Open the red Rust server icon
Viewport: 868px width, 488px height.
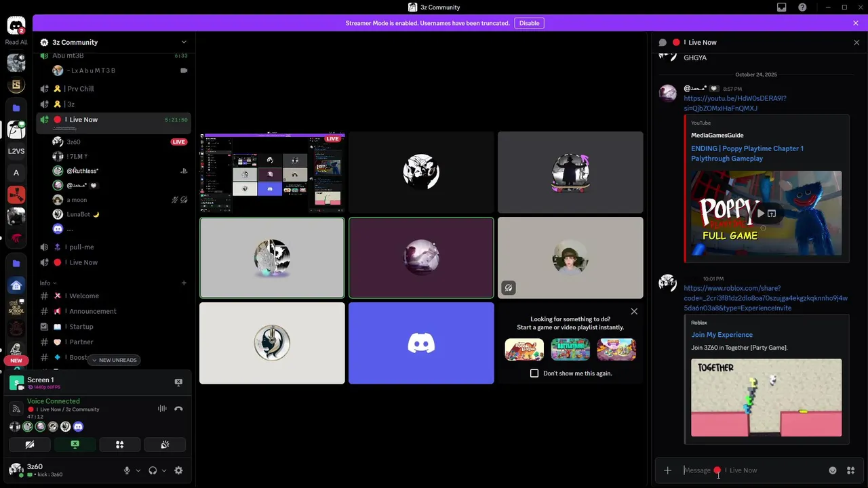point(16,195)
